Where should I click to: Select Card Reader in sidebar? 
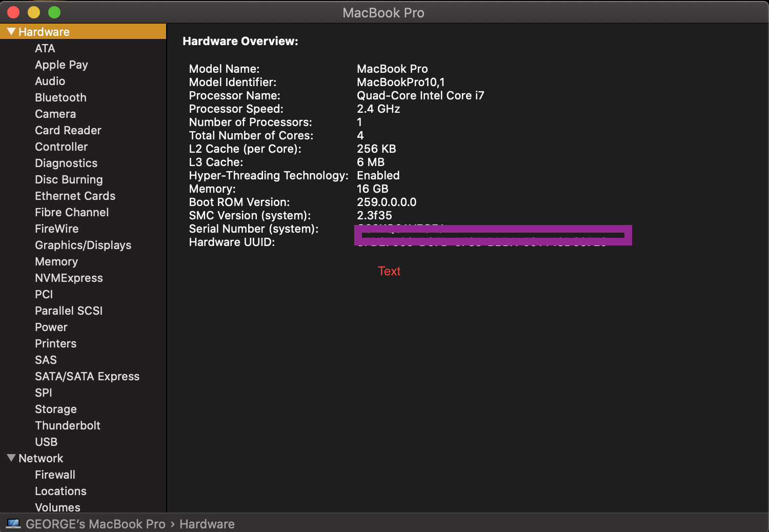click(x=68, y=130)
